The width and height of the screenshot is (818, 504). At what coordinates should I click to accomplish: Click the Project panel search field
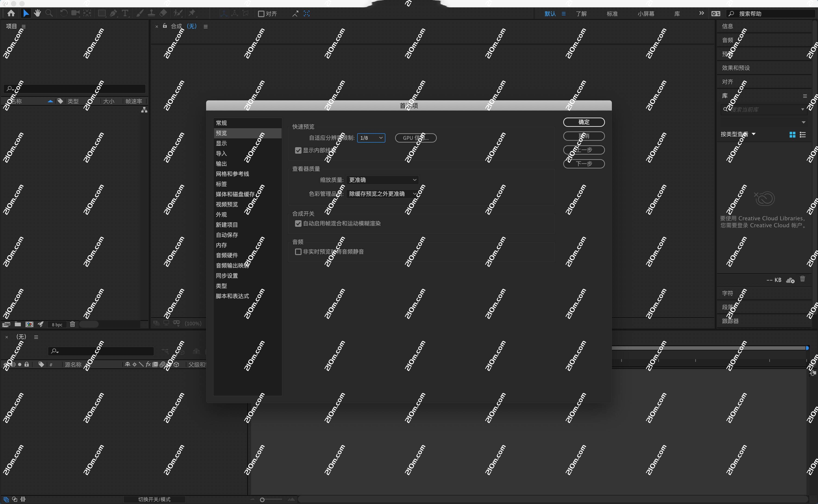[x=74, y=89]
